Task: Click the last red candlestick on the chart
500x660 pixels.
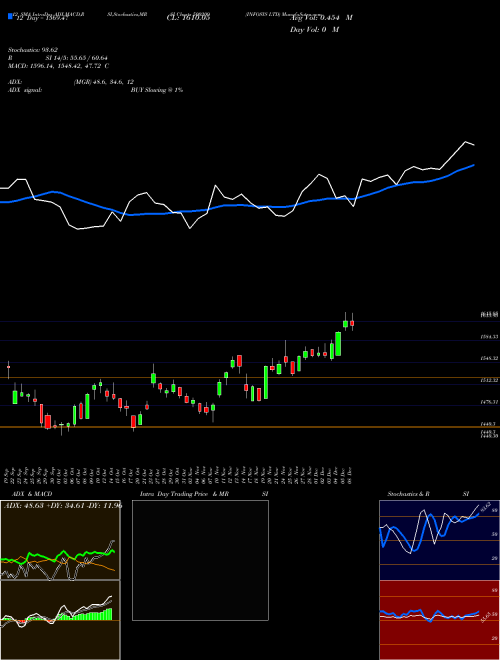Action: coord(352,323)
